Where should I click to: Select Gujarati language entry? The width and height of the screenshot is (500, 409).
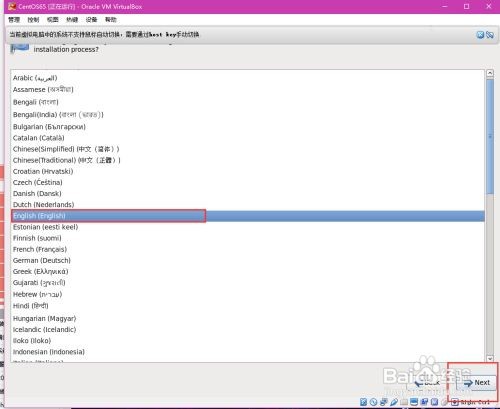click(247, 283)
